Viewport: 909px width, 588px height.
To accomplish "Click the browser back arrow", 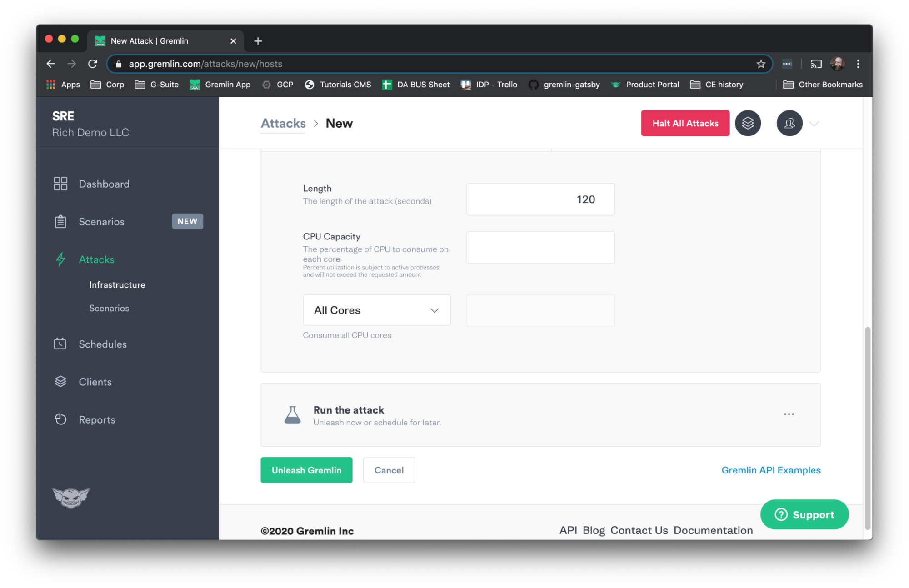I will (x=51, y=64).
